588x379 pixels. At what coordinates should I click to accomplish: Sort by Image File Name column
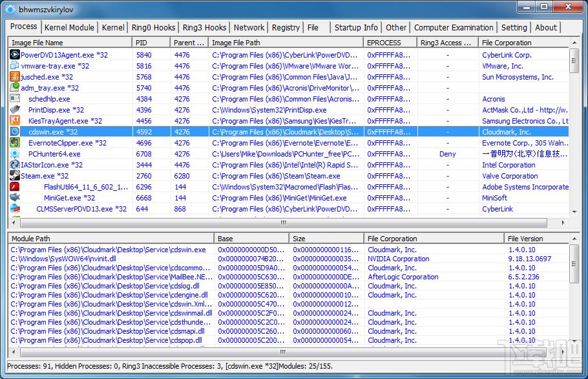(70, 43)
